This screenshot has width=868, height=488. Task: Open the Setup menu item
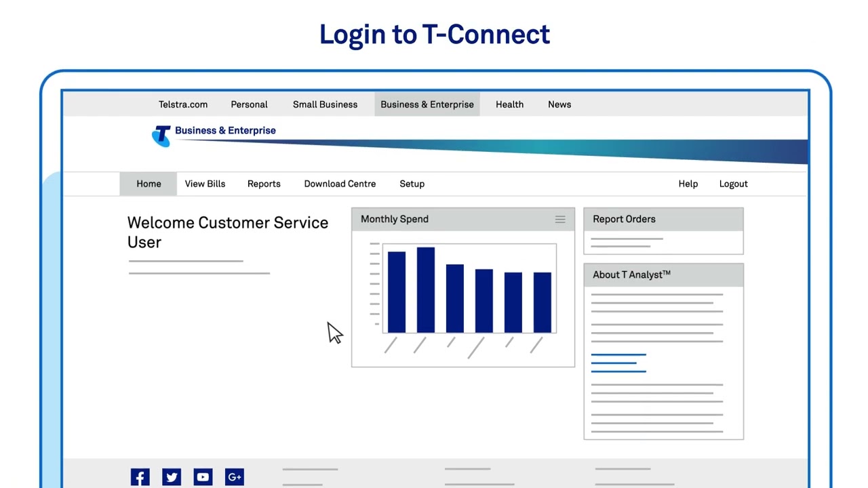(412, 184)
